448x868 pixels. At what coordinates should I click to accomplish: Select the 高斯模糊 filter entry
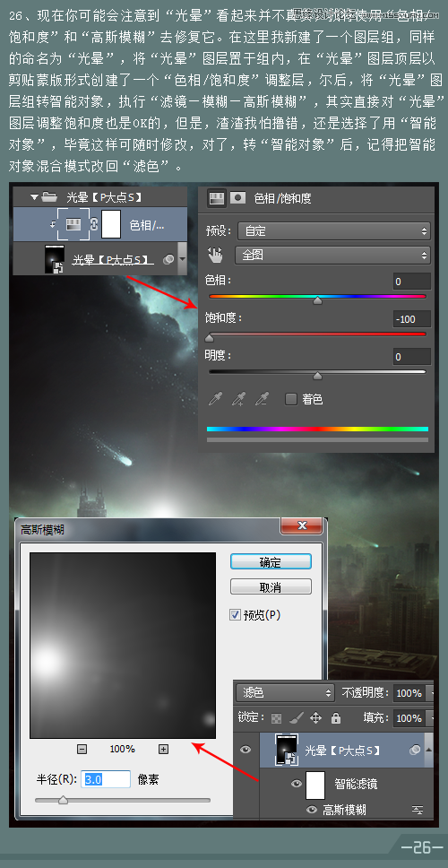(x=344, y=810)
